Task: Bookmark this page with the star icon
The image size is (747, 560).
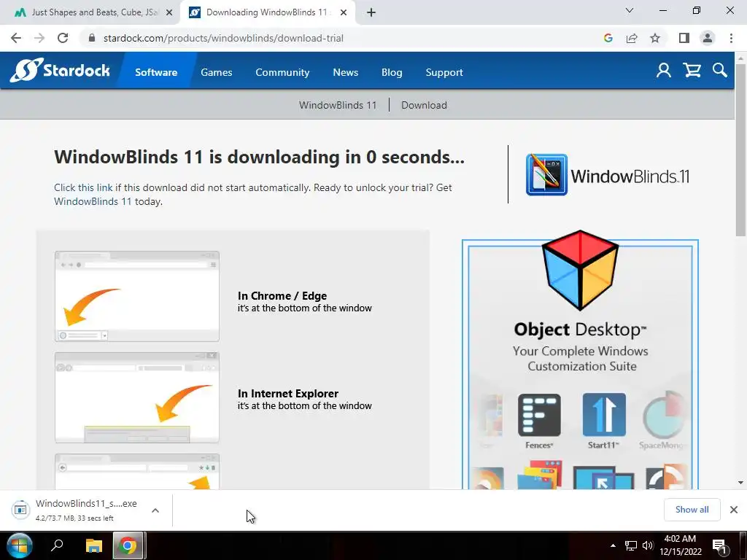Action: (655, 38)
